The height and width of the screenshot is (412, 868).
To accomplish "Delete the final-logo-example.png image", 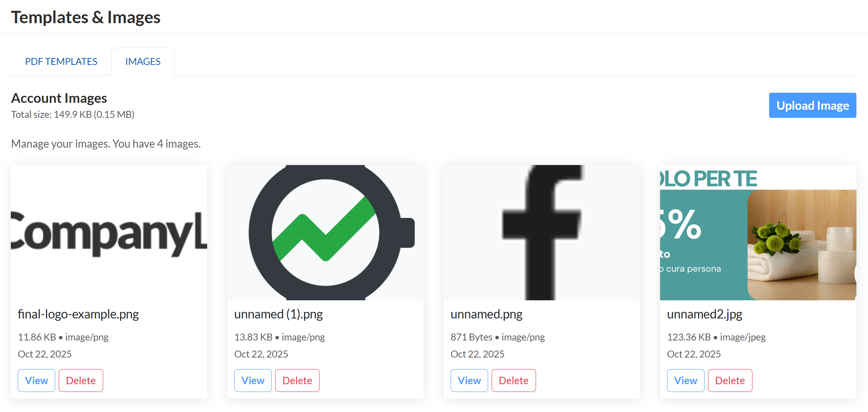I will coord(80,380).
